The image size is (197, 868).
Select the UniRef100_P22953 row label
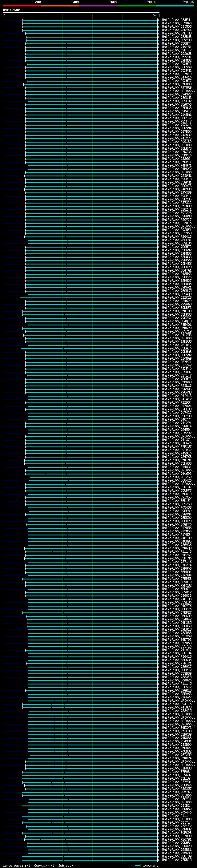coord(177,233)
